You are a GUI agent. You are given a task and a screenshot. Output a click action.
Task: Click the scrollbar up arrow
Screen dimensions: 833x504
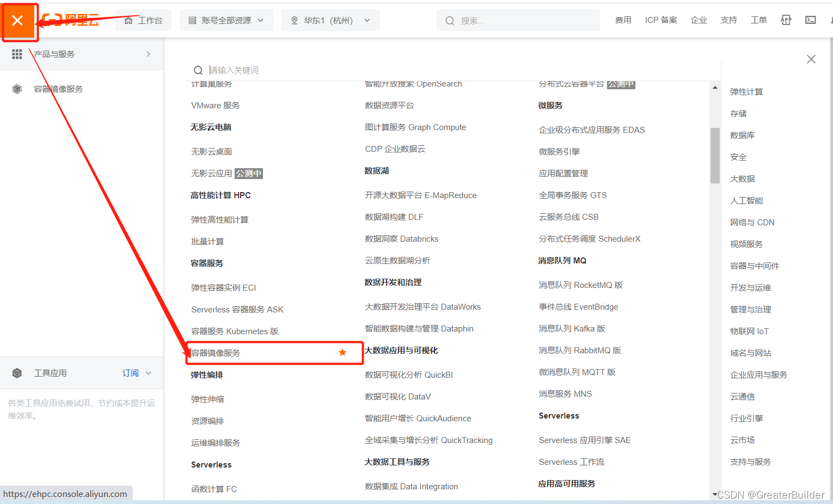pyautogui.click(x=715, y=88)
